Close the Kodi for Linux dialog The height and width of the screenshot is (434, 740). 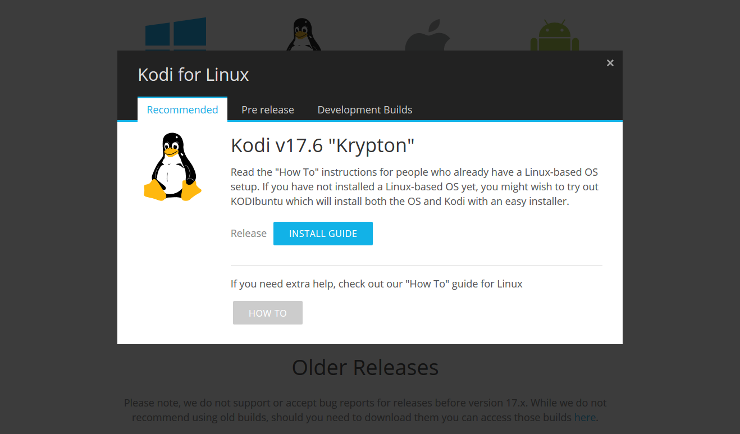(x=610, y=63)
